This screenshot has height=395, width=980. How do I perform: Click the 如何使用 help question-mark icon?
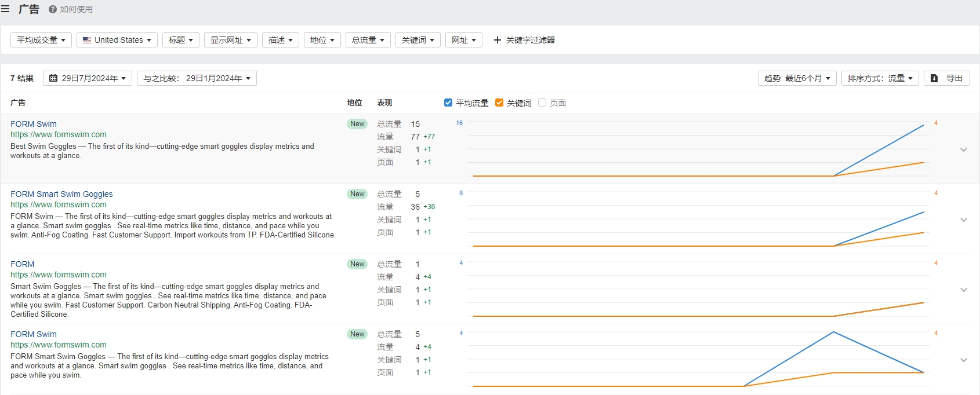[53, 9]
